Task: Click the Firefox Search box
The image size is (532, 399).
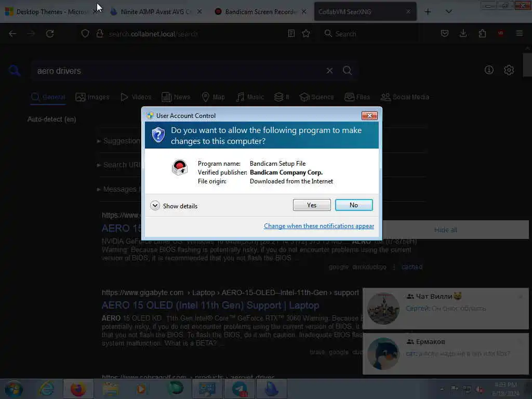Action: click(369, 34)
